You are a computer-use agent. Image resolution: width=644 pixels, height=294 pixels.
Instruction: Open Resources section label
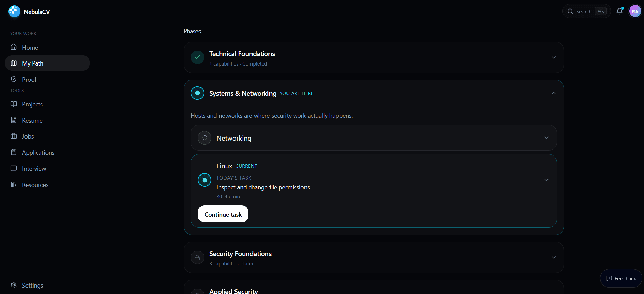[x=35, y=185]
